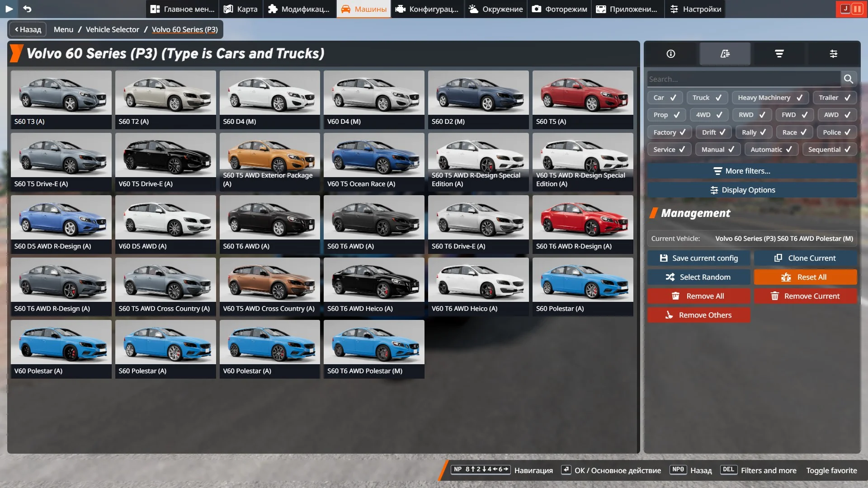Select the V60 T6 AWD Heico car

click(478, 286)
